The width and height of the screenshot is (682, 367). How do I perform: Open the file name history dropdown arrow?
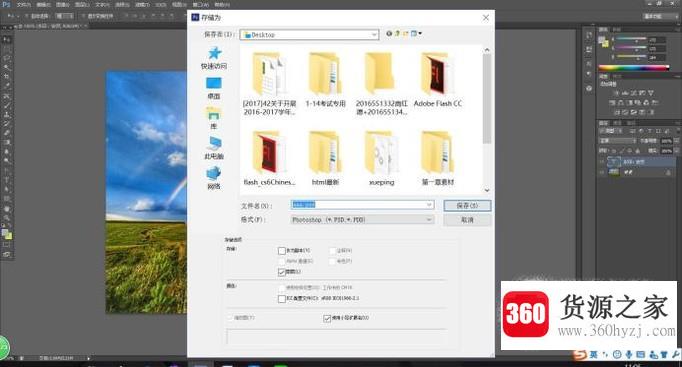click(429, 205)
